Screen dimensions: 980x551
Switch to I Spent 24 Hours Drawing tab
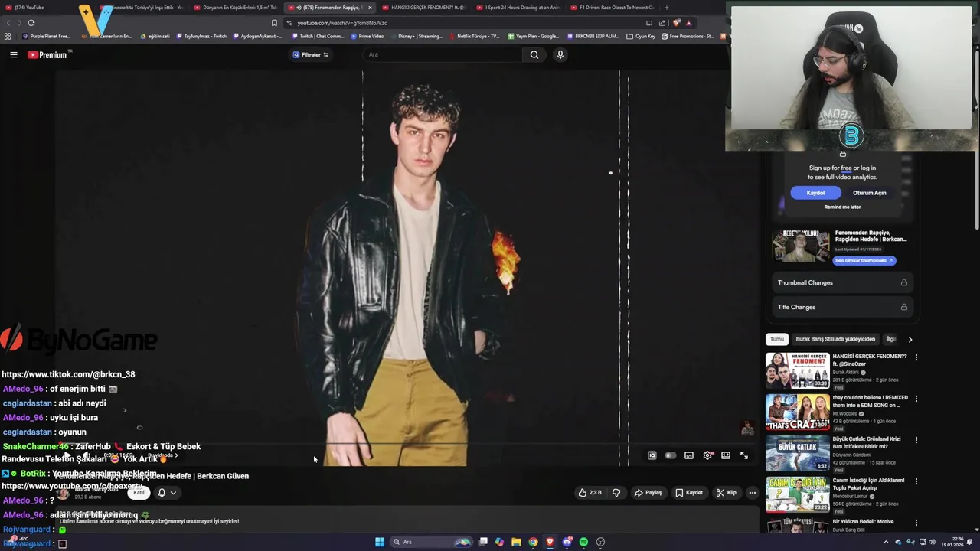point(518,8)
